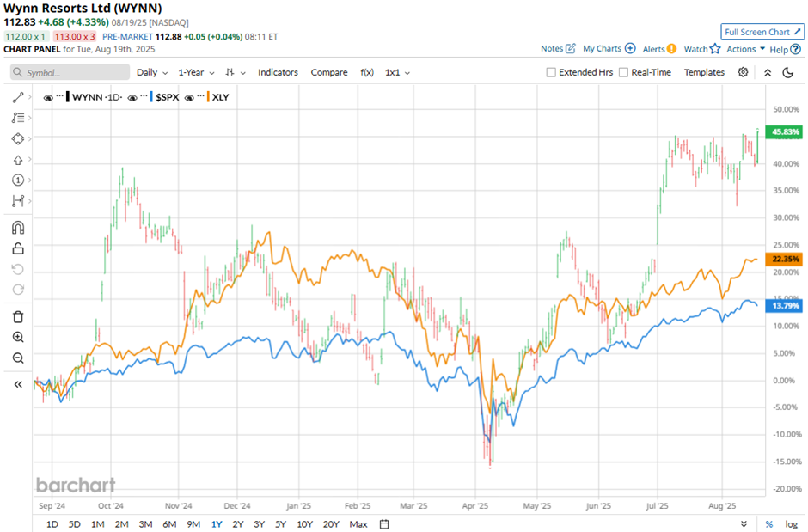Expand the flyout arrow beside the line tool
808x532 pixels.
[30, 97]
